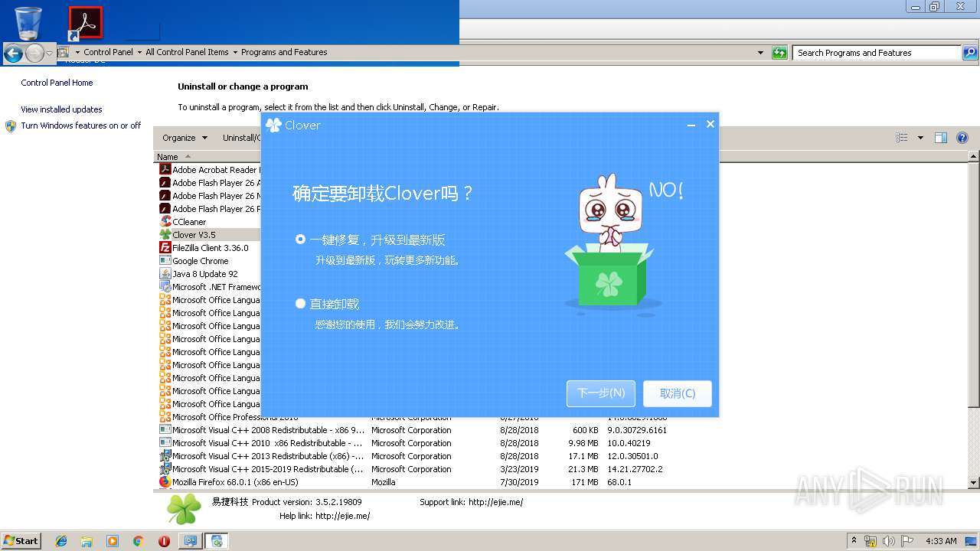
Task: Open the Organize menu
Action: [185, 138]
